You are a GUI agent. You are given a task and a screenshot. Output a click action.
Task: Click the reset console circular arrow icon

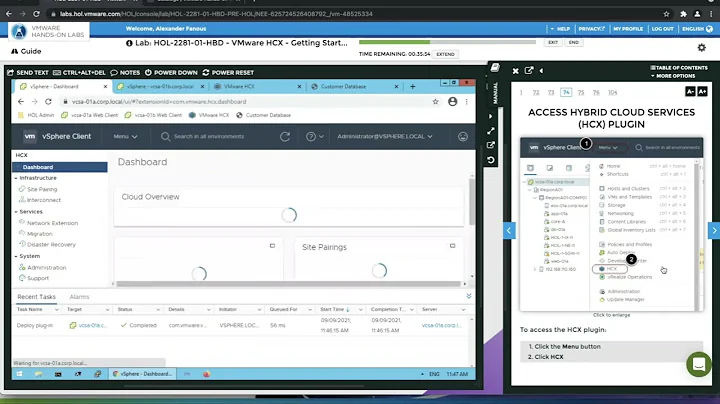(x=491, y=160)
